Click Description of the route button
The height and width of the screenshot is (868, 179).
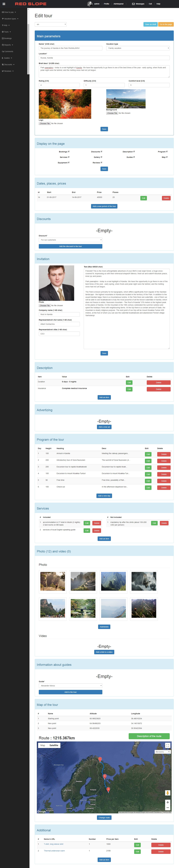point(149,736)
